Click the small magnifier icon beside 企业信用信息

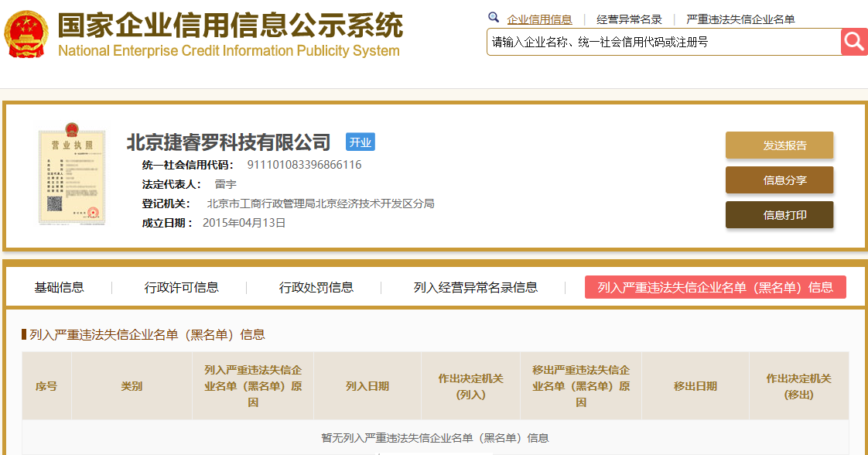(494, 18)
